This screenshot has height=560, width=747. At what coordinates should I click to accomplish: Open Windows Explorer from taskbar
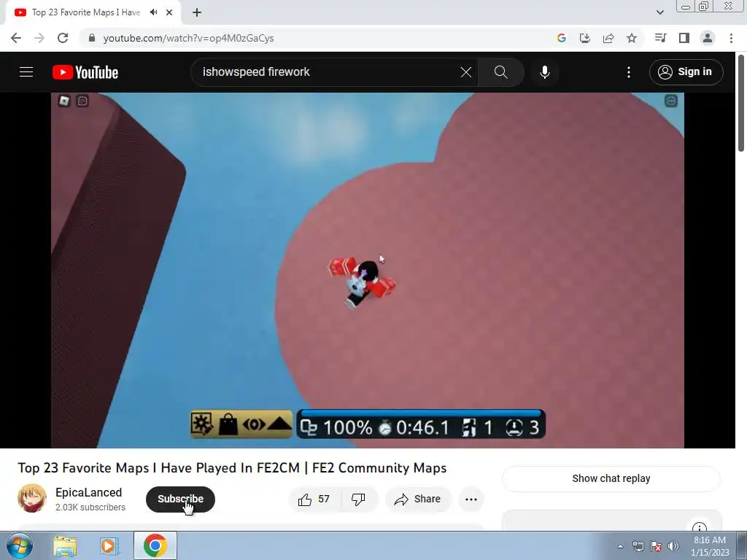pyautogui.click(x=65, y=545)
